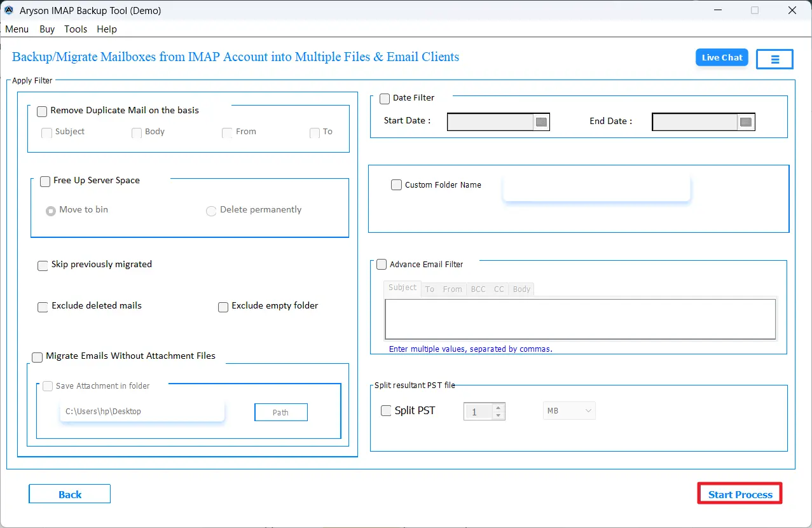Viewport: 812px width, 528px height.
Task: Select Move to bin radio button
Action: [x=51, y=211]
